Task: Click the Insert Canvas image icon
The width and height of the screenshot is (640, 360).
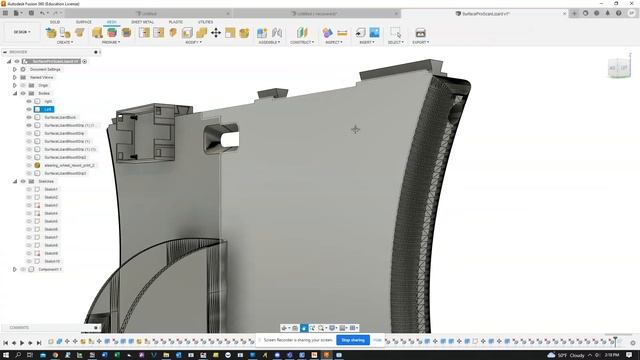Action: (374, 32)
